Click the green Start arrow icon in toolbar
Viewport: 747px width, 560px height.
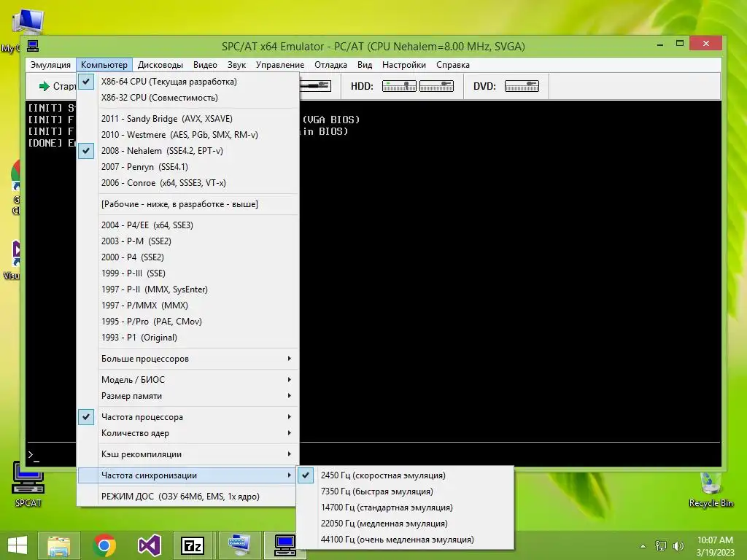tap(44, 86)
